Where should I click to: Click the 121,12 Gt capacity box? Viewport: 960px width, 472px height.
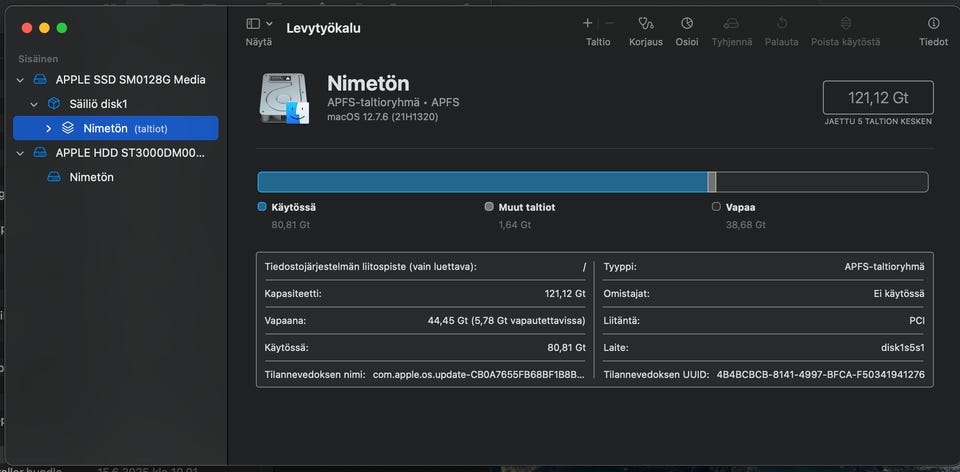pos(878,98)
